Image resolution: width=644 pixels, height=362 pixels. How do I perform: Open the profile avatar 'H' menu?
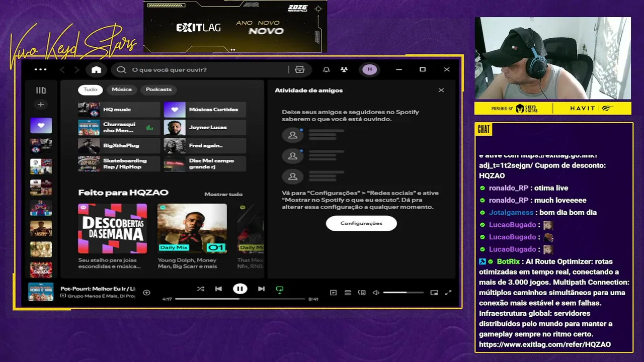click(x=370, y=70)
